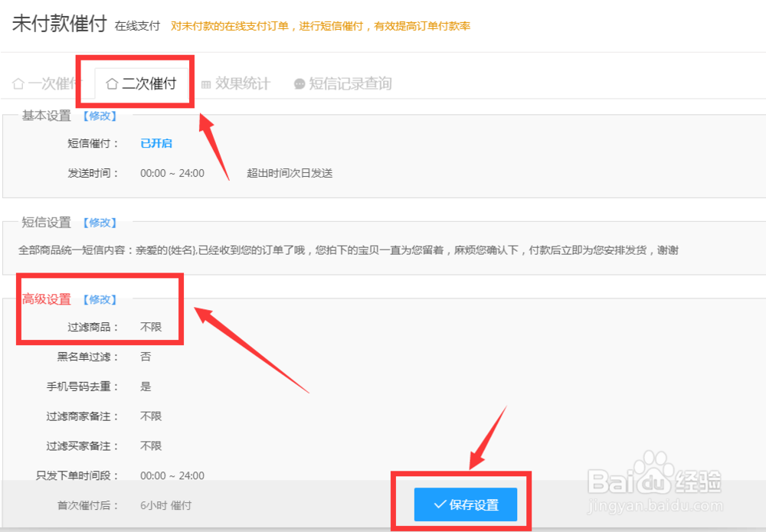766x532 pixels.
Task: Click the 过滤商家备注 value 不限
Action: [x=151, y=416]
